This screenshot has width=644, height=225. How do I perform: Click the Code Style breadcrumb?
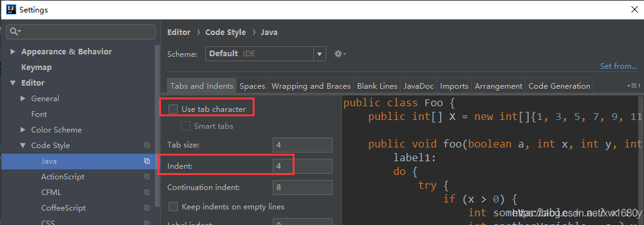[225, 32]
